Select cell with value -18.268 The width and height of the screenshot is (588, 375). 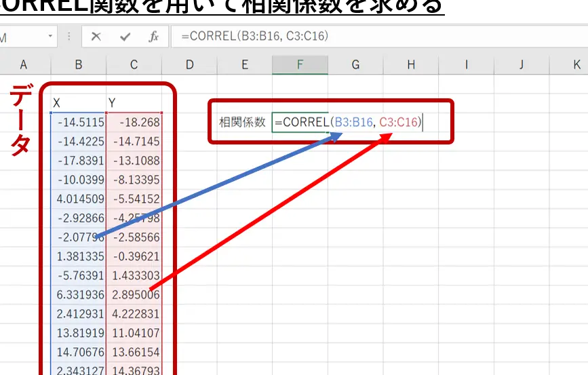(x=134, y=123)
